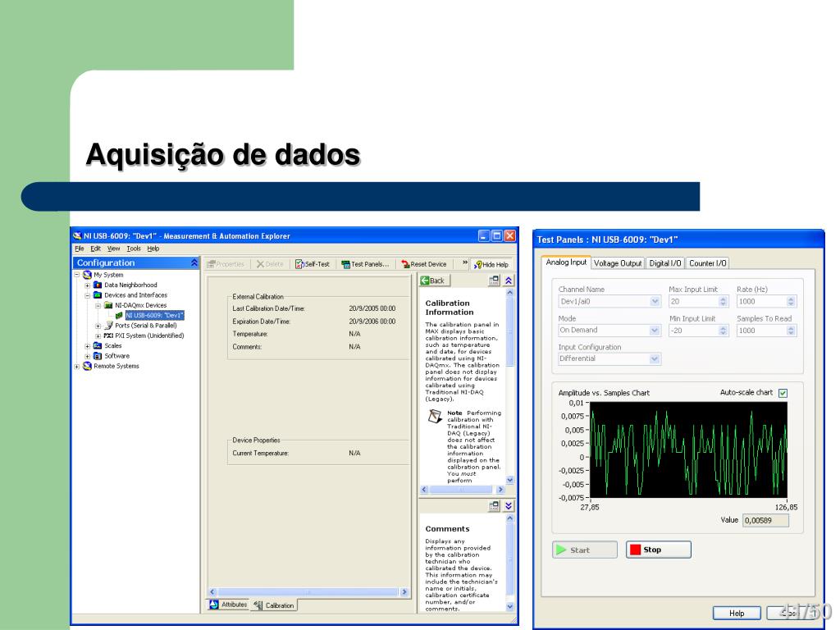Select the NI USB-6009 "Dev1" tree item
Viewport: 840px width, 630px height.
click(x=154, y=316)
